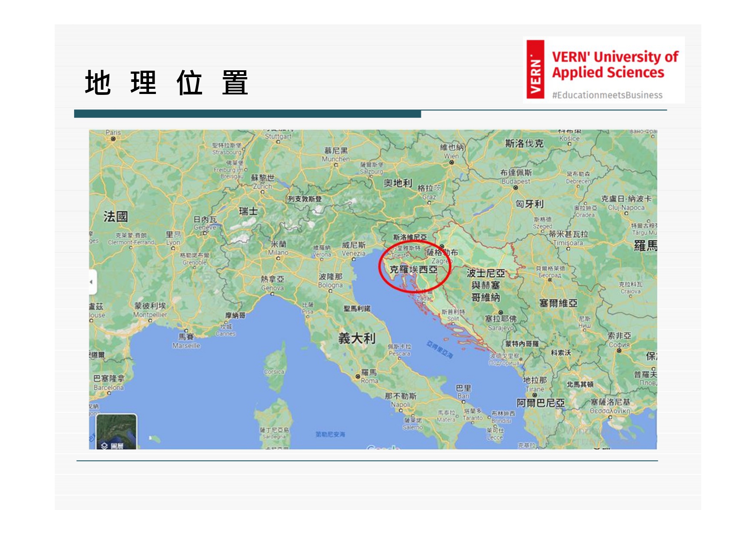Click the 塞爾維亞 country label
This screenshot has width=756, height=535.
[558, 303]
